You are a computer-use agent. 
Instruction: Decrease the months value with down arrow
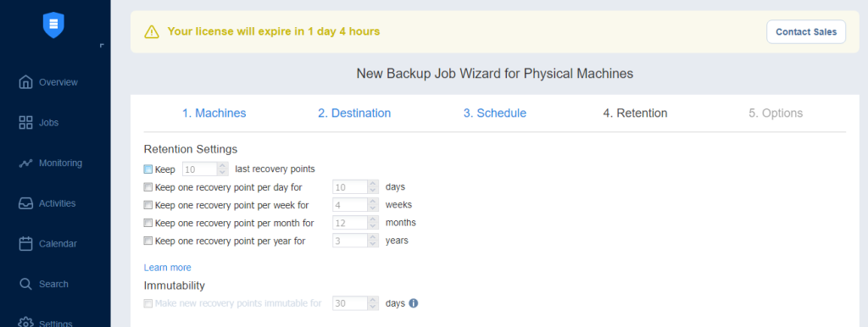click(x=374, y=226)
